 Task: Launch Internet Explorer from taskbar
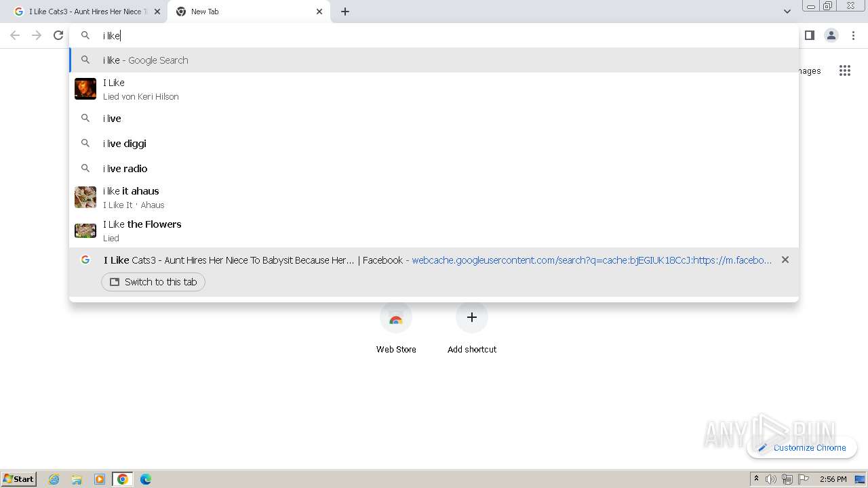coord(54,479)
